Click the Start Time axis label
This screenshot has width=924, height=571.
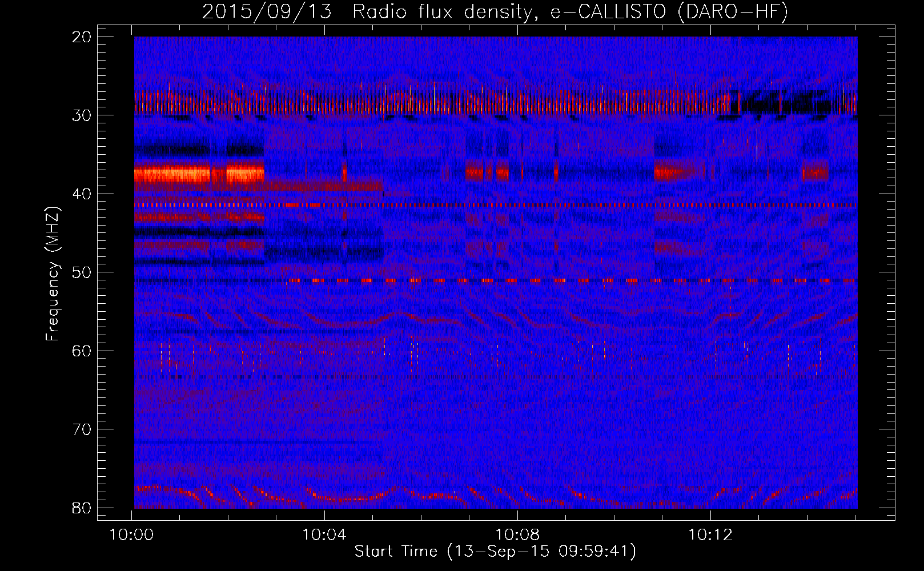495,551
